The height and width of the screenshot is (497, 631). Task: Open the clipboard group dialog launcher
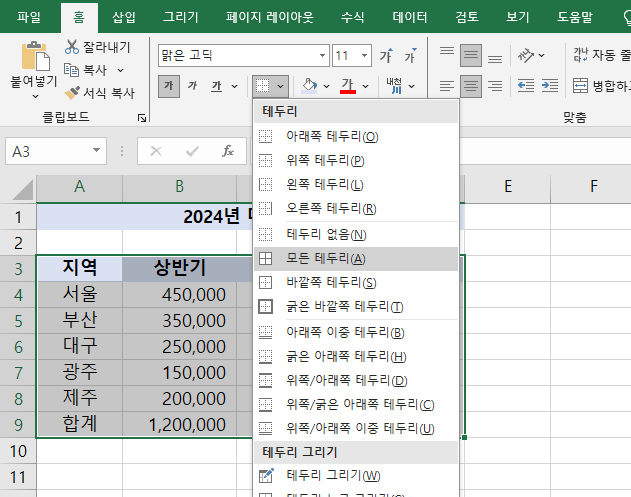[x=142, y=118]
